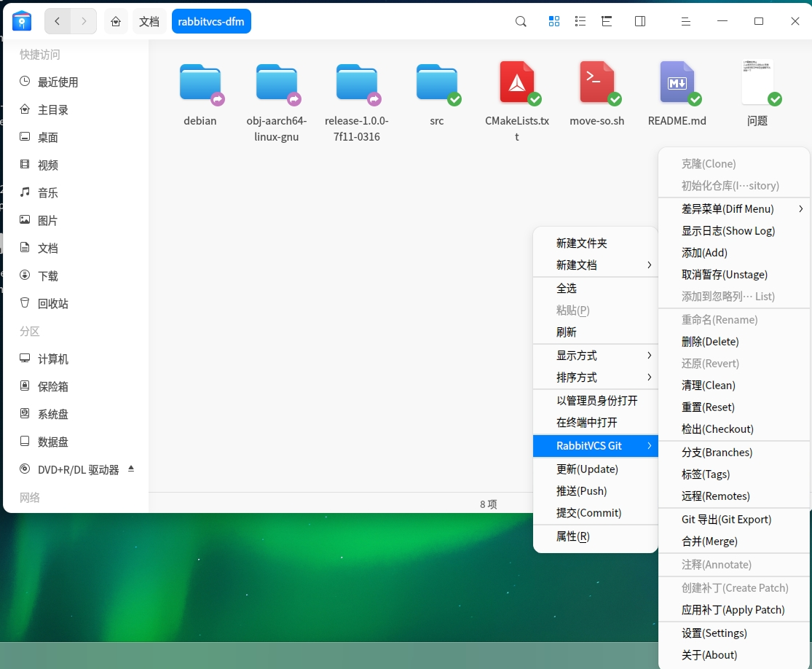
Task: Open 视频 in the sidebar
Action: (76, 165)
